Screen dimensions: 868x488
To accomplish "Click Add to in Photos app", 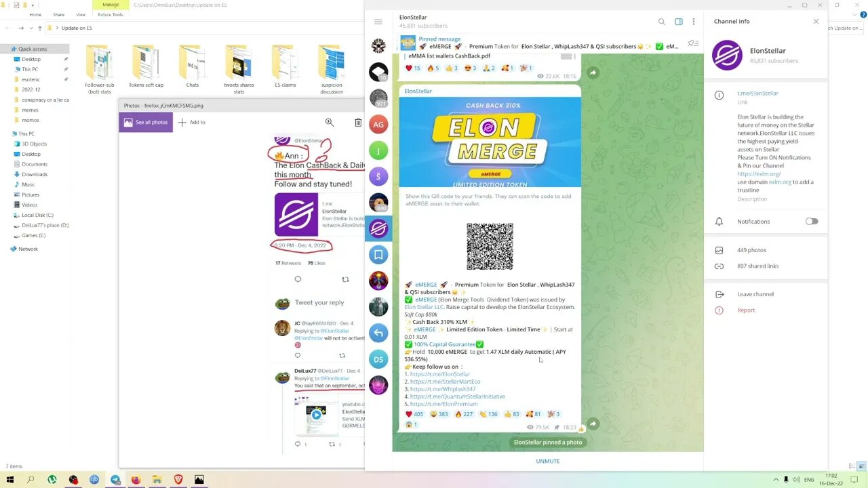I will tap(192, 122).
